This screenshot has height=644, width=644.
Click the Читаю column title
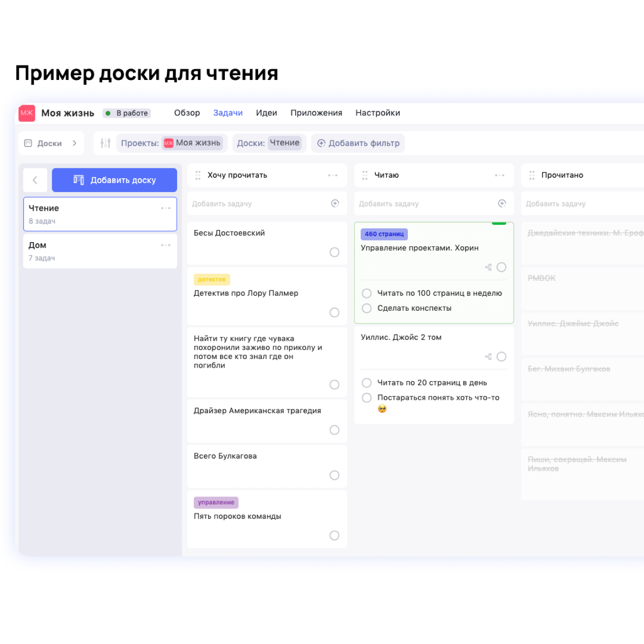click(x=386, y=175)
